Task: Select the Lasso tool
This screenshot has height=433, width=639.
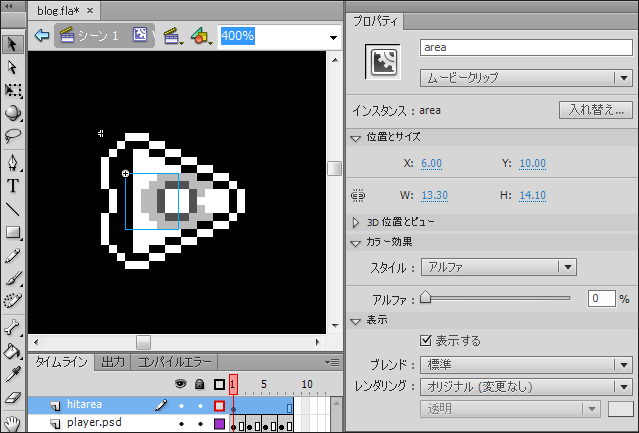Action: coord(13,136)
